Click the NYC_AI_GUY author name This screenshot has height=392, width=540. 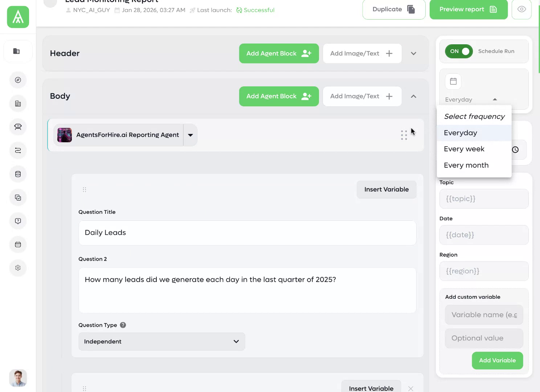click(x=91, y=10)
